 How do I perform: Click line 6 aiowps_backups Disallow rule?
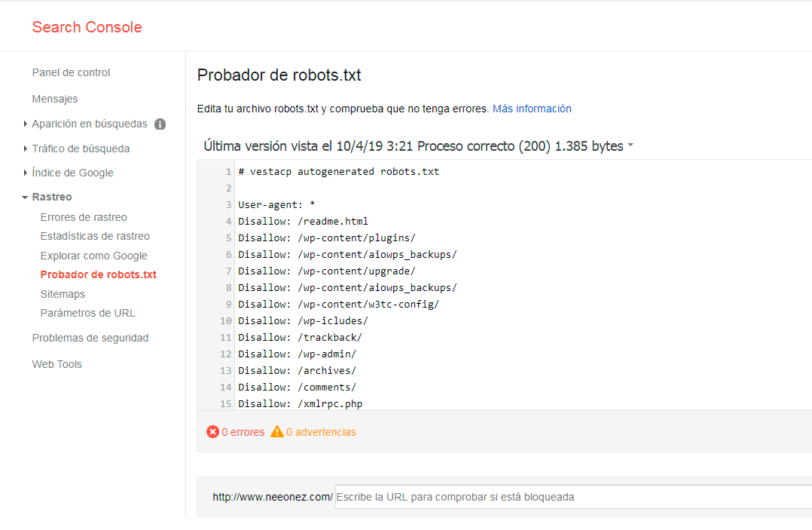347,254
